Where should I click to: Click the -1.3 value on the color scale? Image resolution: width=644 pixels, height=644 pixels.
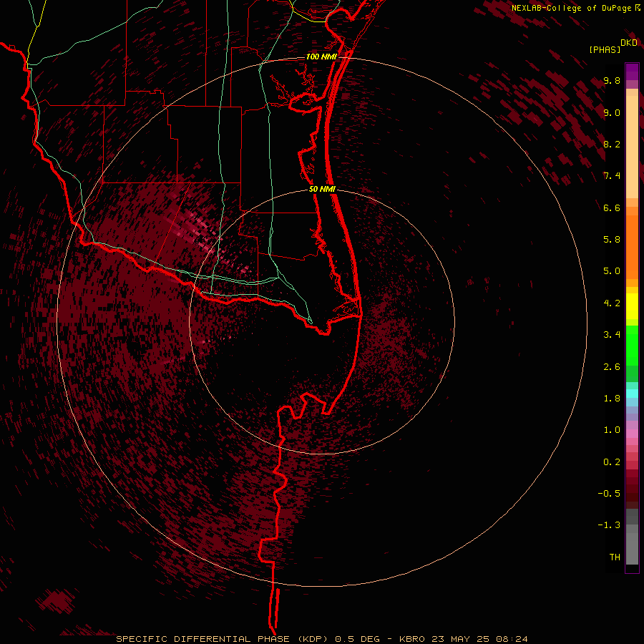[609, 525]
